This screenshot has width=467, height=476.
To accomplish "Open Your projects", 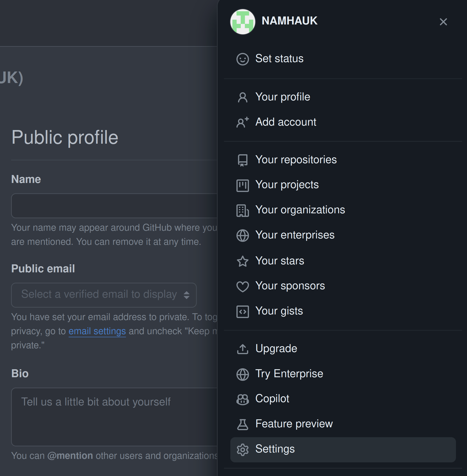I will coord(343,185).
